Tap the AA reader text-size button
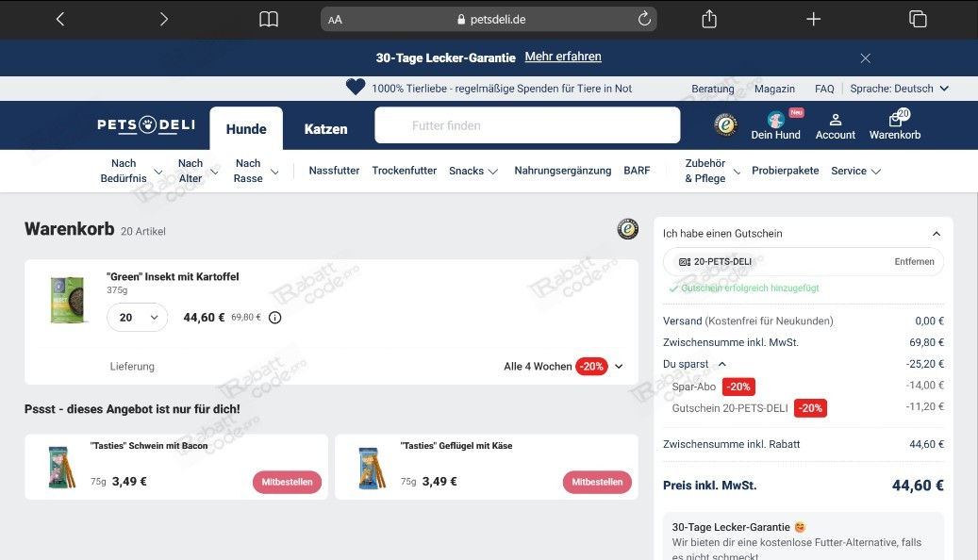Image resolution: width=978 pixels, height=560 pixels. [x=335, y=20]
